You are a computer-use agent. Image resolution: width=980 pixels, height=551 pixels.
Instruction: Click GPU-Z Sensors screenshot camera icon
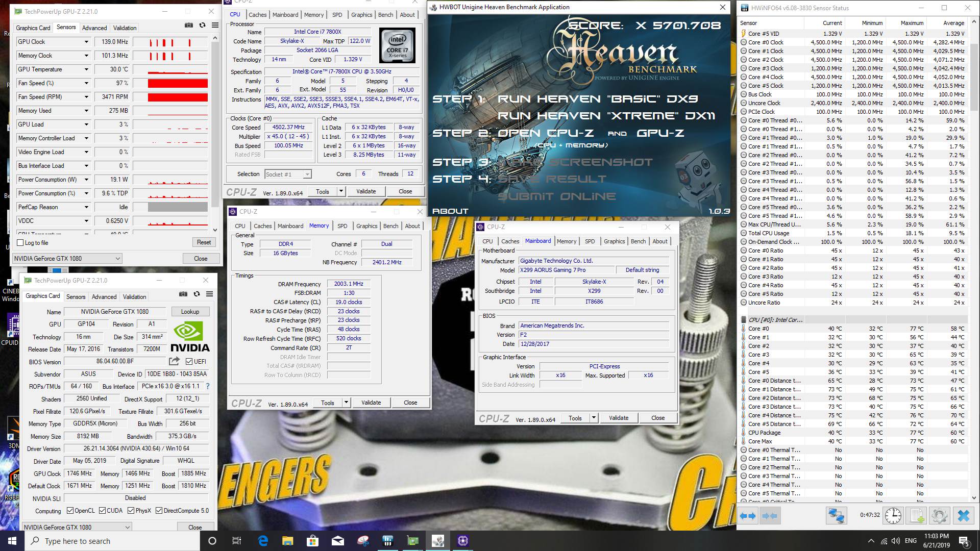pos(189,25)
